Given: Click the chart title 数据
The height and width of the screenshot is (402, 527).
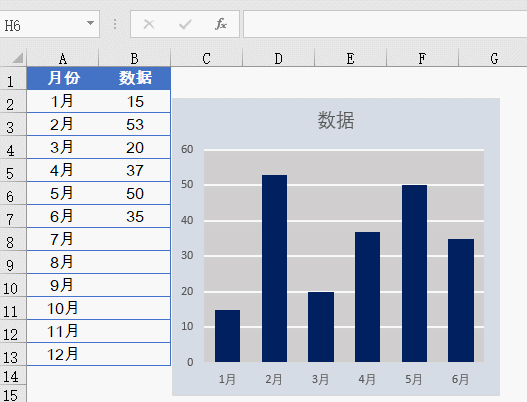Looking at the screenshot, I should tap(336, 120).
